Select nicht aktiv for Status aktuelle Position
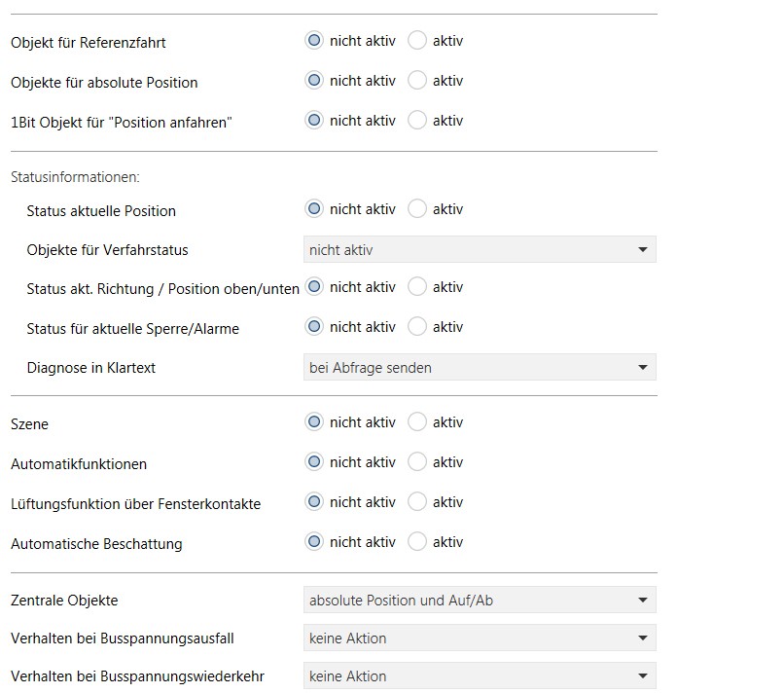This screenshot has width=784, height=693. [314, 209]
